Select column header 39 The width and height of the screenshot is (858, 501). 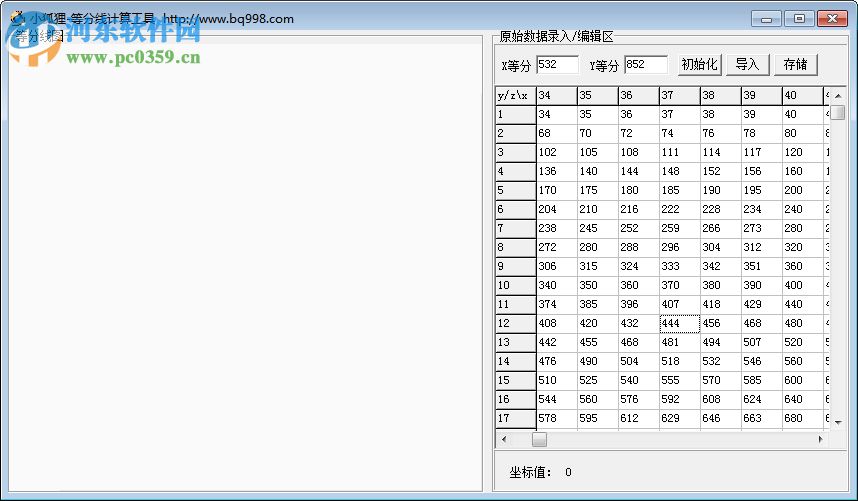pos(762,96)
